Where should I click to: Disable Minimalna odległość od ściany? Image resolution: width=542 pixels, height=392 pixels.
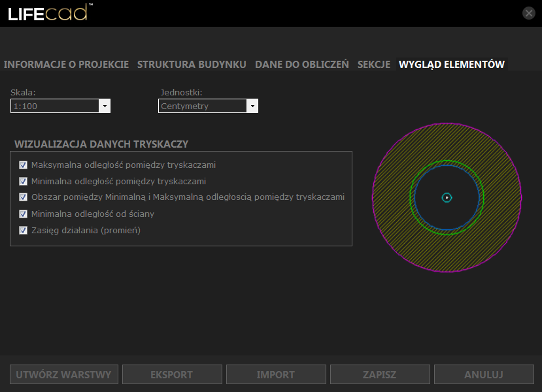pos(24,214)
